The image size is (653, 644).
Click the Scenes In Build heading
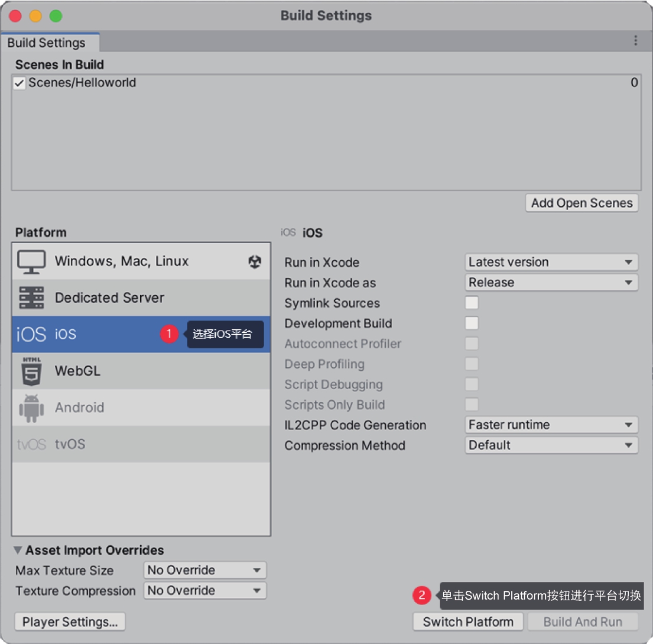pos(60,64)
